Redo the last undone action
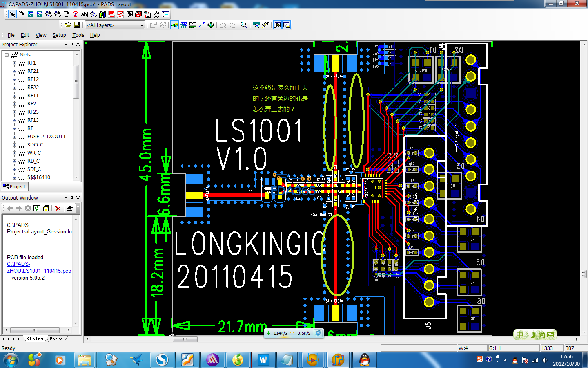Image resolution: width=588 pixels, height=368 pixels. click(232, 25)
